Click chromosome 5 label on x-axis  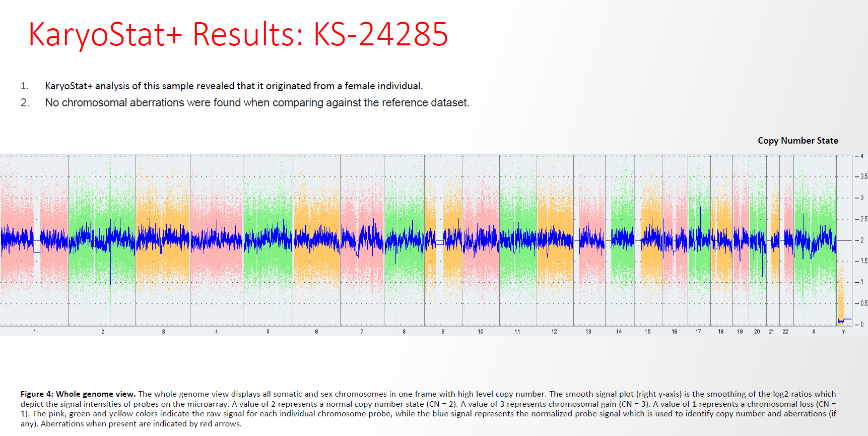[x=268, y=332]
